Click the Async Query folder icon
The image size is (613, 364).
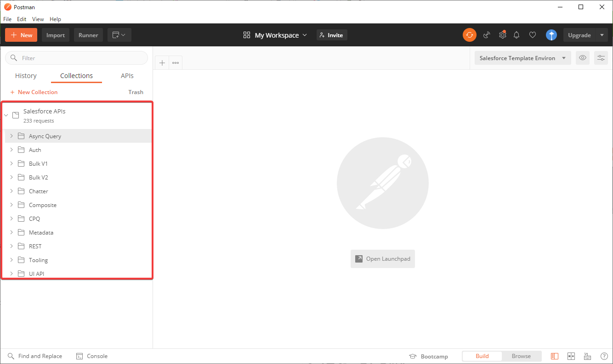click(x=21, y=136)
